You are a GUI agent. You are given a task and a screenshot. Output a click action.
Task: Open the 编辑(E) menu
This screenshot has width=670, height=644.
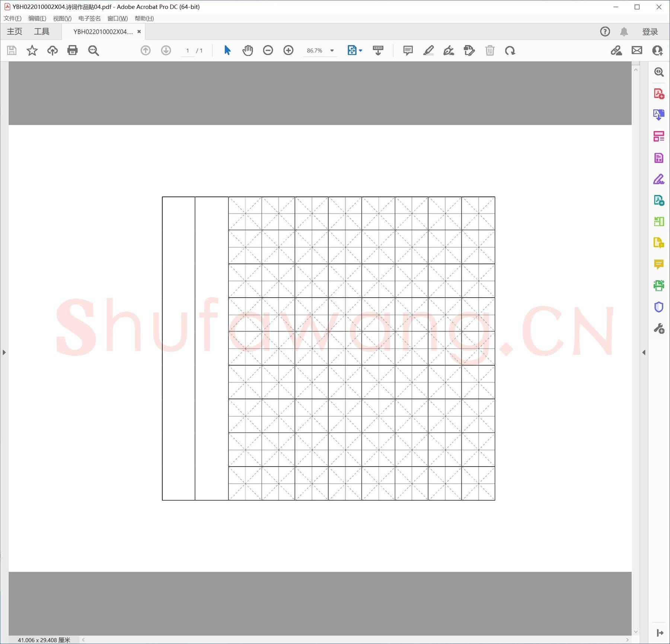37,18
